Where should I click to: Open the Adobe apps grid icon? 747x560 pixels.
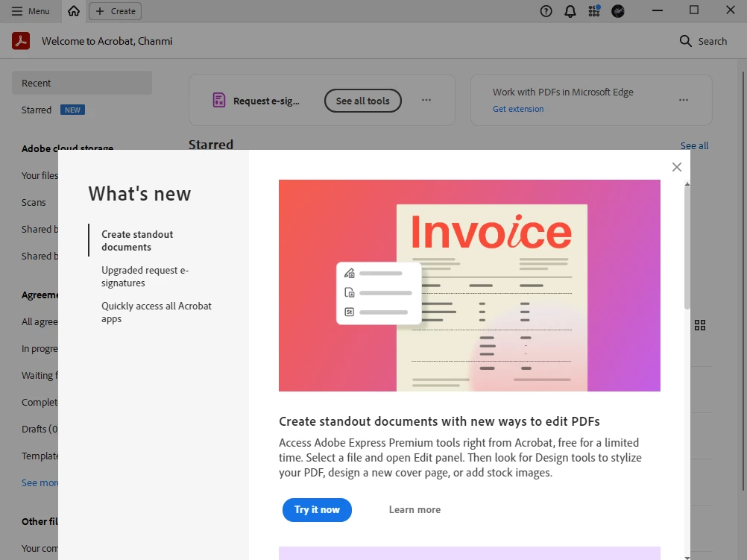pyautogui.click(x=594, y=10)
